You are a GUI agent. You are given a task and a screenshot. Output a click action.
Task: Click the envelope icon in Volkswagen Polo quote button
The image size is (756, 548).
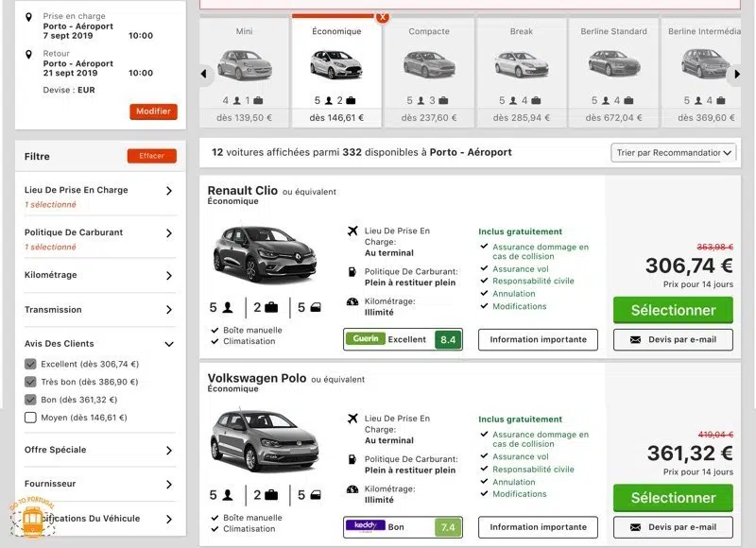coord(635,527)
